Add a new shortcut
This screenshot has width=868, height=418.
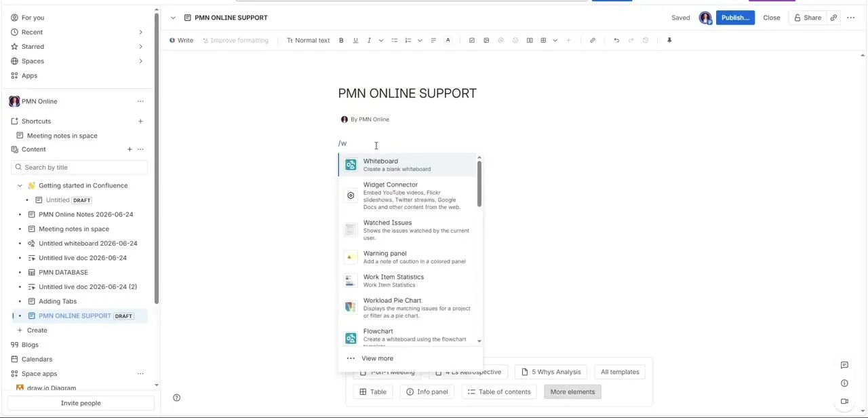coord(140,121)
